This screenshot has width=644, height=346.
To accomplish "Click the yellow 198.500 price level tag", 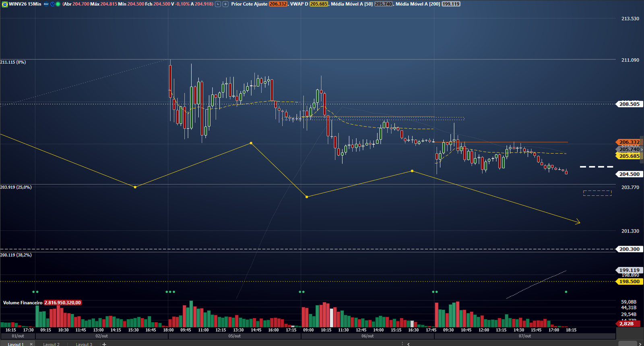I will tap(629, 282).
